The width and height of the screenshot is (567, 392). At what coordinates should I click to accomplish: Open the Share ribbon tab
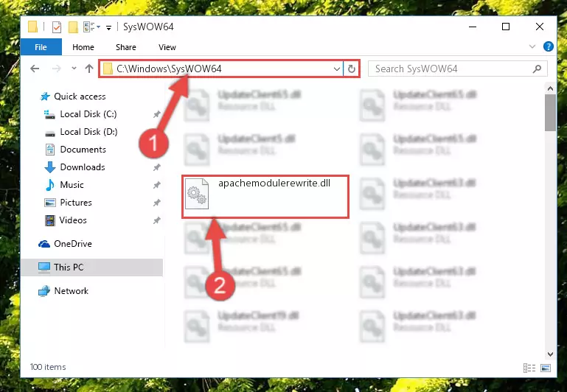pos(126,47)
